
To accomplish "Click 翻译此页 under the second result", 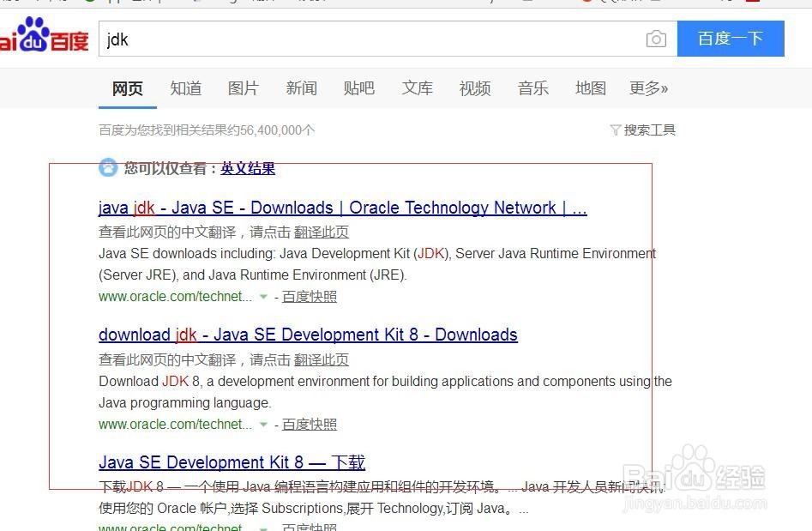I will tap(321, 360).
